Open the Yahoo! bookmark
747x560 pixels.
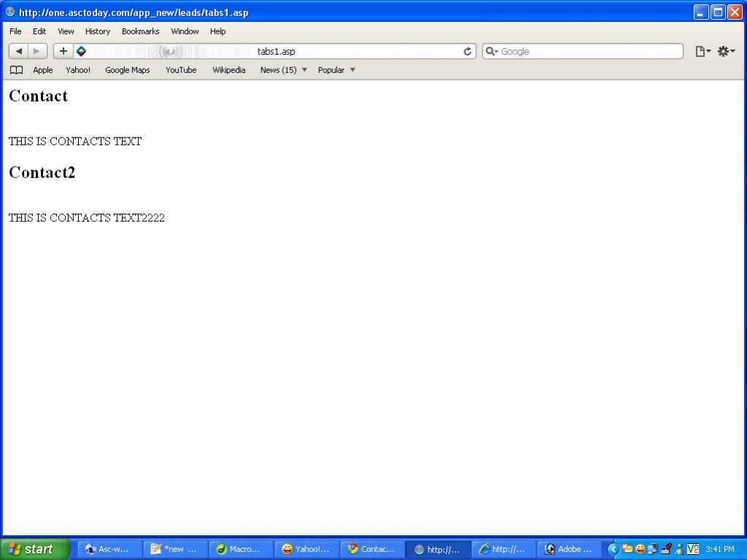[x=78, y=70]
